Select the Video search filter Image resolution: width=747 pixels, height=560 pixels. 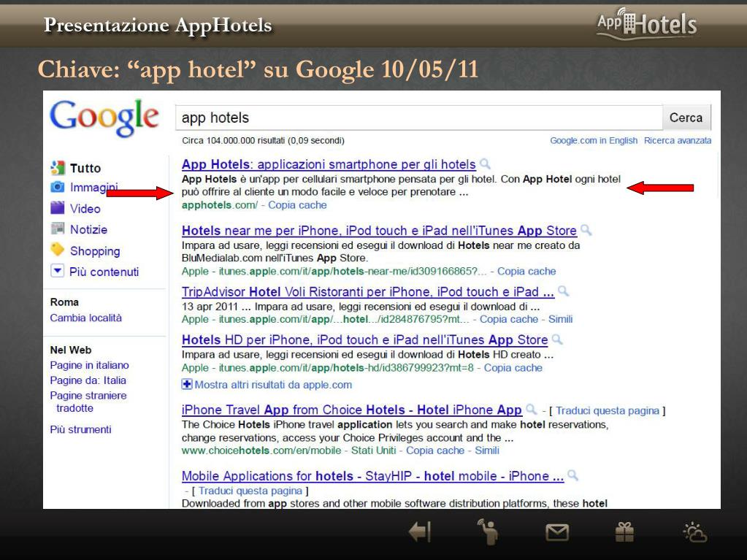coord(85,209)
